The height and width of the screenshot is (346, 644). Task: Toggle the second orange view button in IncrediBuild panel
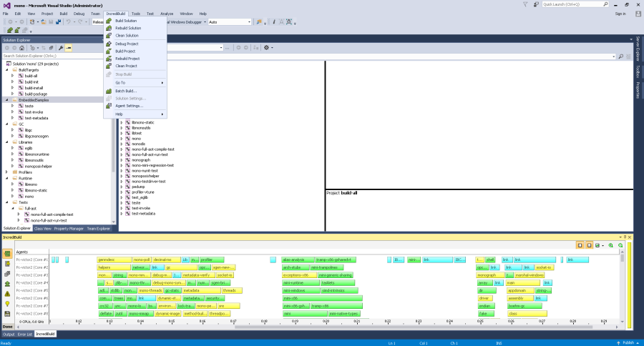[x=589, y=245]
